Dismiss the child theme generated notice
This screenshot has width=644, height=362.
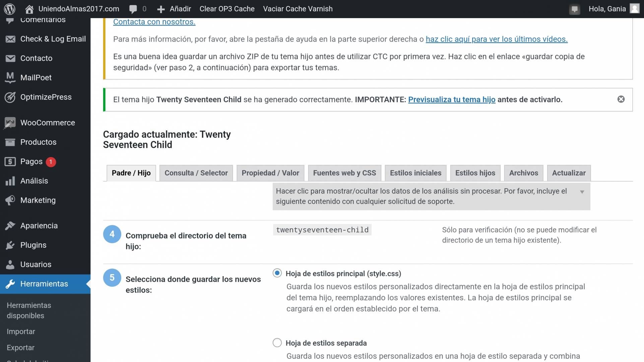[x=621, y=99]
